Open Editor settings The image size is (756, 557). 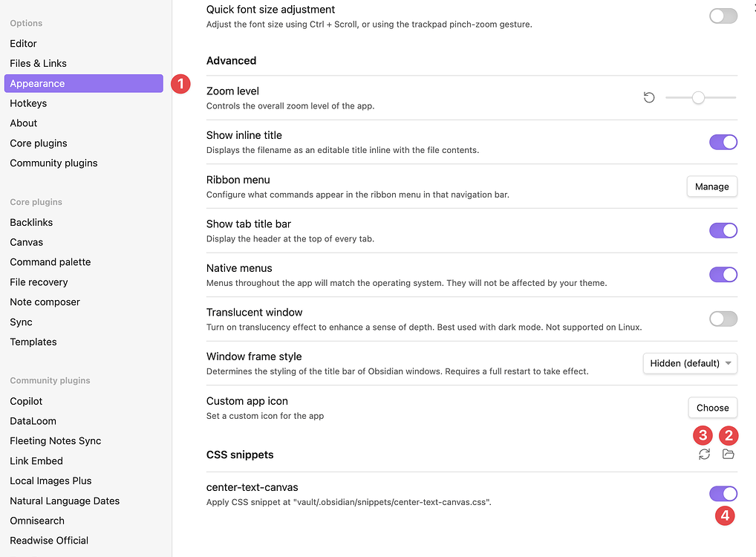(x=23, y=43)
